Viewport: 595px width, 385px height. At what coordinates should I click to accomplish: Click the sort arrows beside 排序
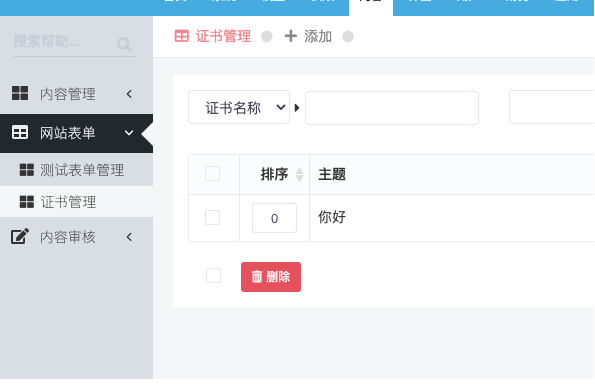(x=299, y=174)
